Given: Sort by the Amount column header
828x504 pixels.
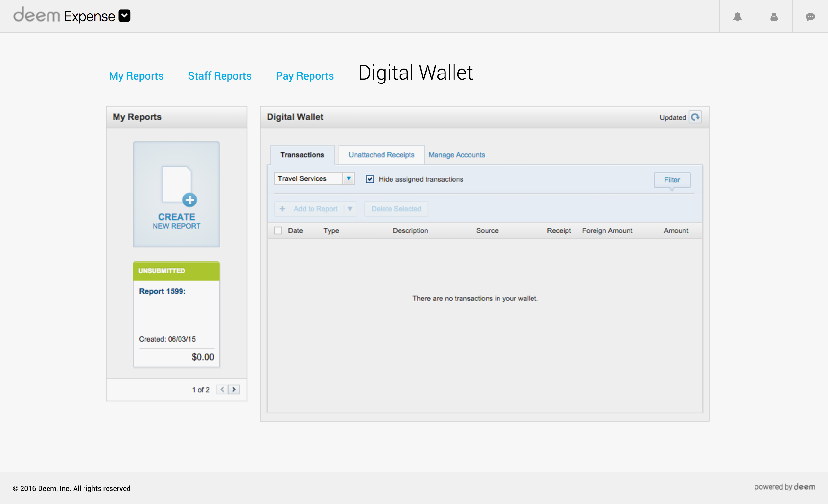Looking at the screenshot, I should (x=675, y=230).
